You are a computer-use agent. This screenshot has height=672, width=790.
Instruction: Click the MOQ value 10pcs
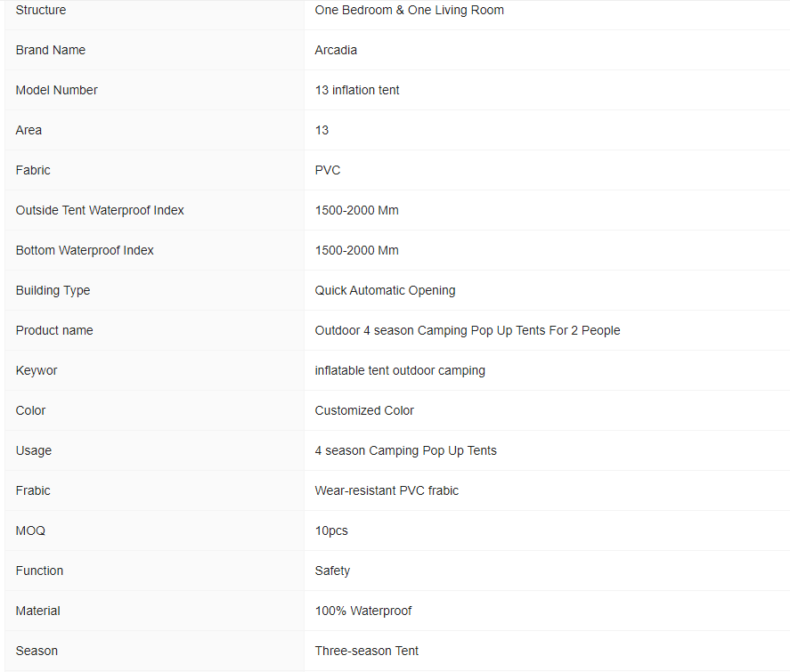[331, 530]
